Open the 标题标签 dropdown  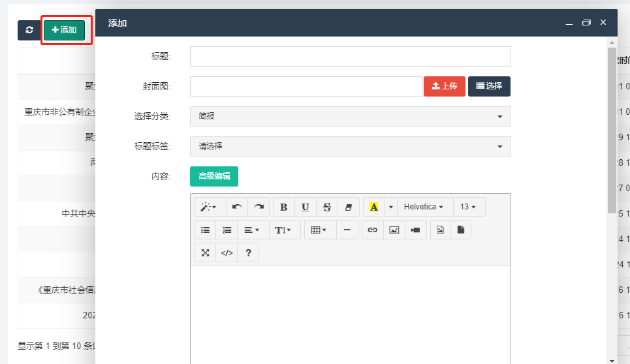(350, 146)
